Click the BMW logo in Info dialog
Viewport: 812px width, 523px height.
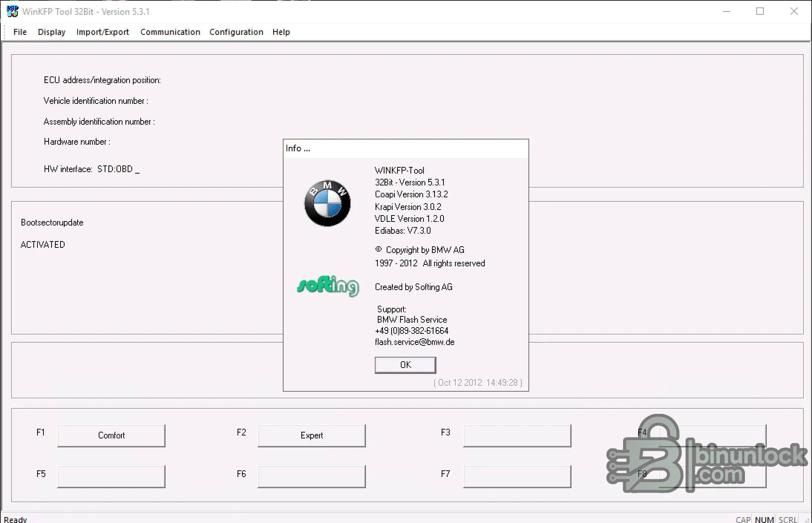(x=327, y=203)
